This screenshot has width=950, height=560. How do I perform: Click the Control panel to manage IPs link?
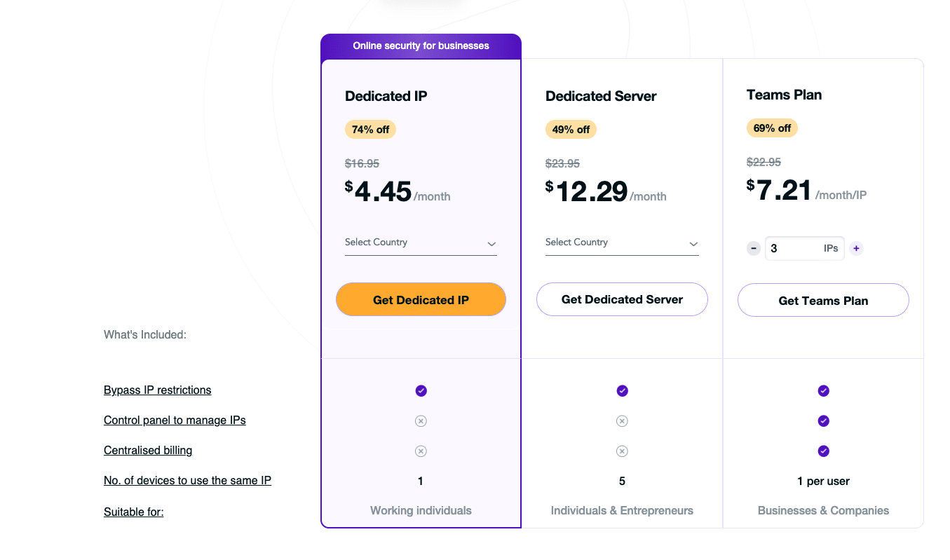(175, 420)
